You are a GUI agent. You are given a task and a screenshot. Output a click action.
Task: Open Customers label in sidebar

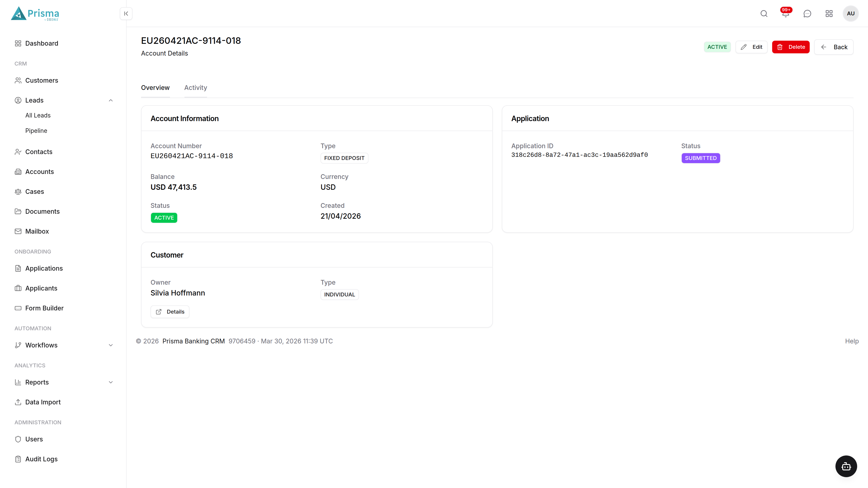click(x=42, y=80)
